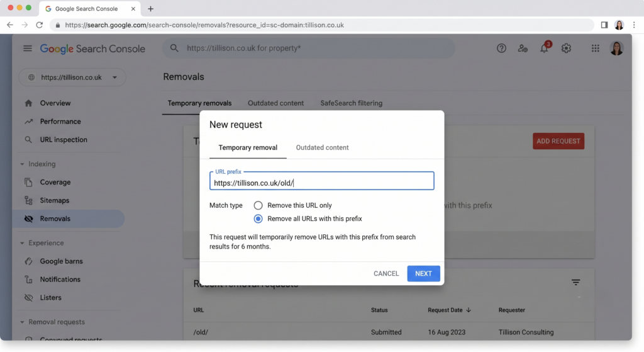Click CANCEL in the dialog
This screenshot has width=644, height=352.
coord(386,273)
